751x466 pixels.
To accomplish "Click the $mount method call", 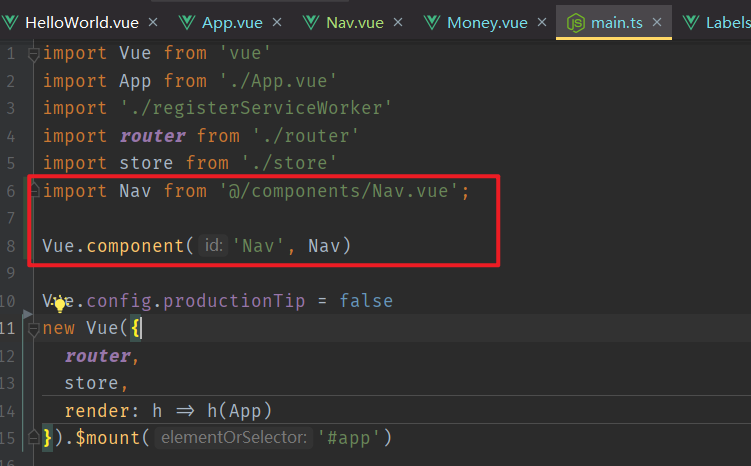I will pyautogui.click(x=108, y=438).
